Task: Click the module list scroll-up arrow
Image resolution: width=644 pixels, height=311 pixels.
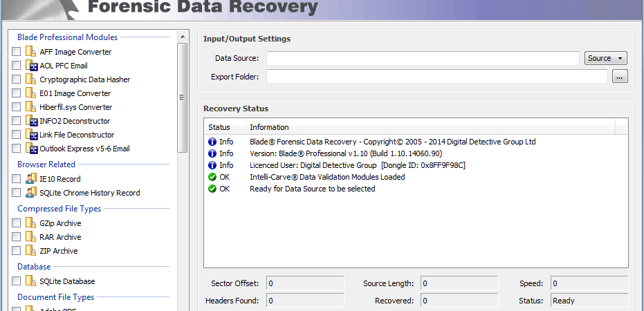Action: pyautogui.click(x=183, y=37)
